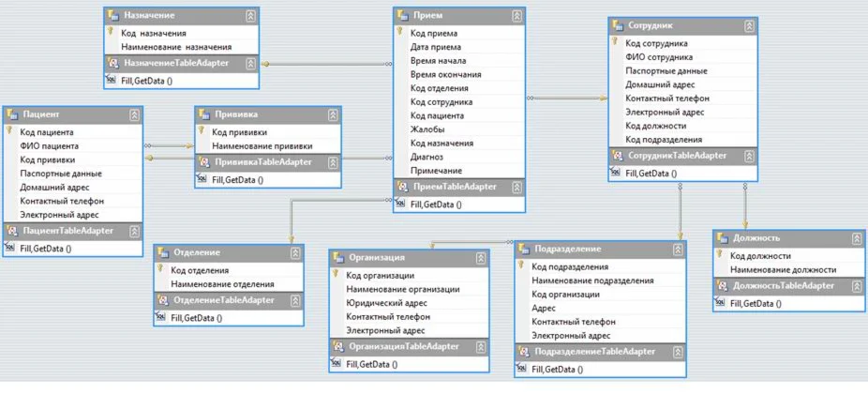Collapse ОтделениеTableAdapter section
The width and height of the screenshot is (868, 394).
click(295, 301)
